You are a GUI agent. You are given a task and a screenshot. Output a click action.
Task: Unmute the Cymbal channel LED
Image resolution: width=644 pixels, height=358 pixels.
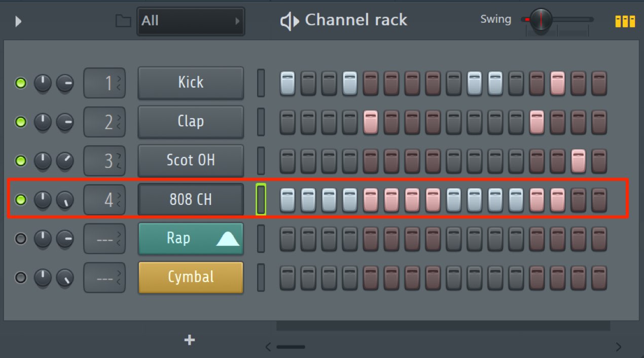pos(20,277)
